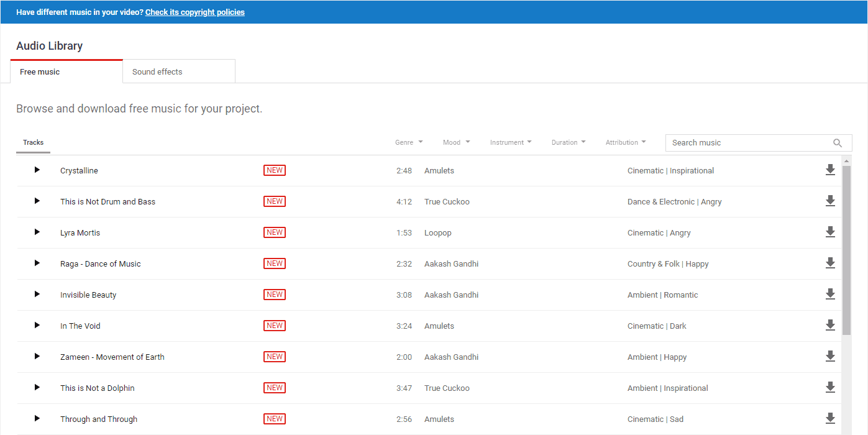The width and height of the screenshot is (868, 435).
Task: Click the search magnifier icon
Action: click(838, 143)
